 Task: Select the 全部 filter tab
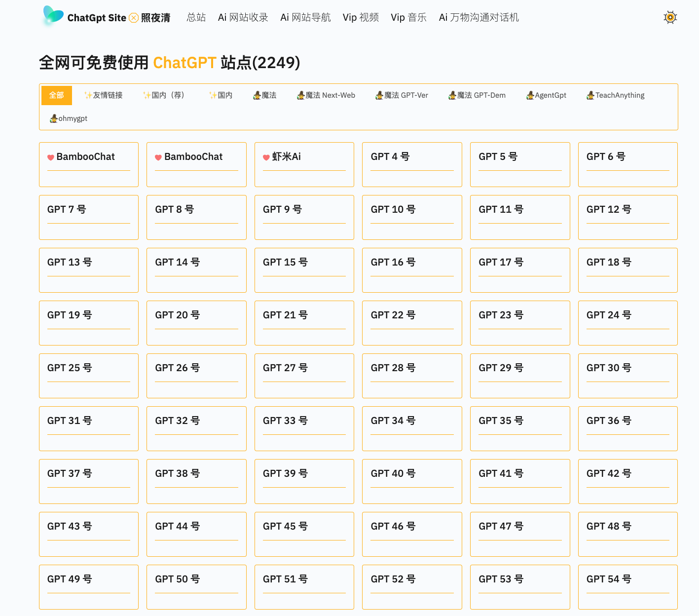pos(57,95)
